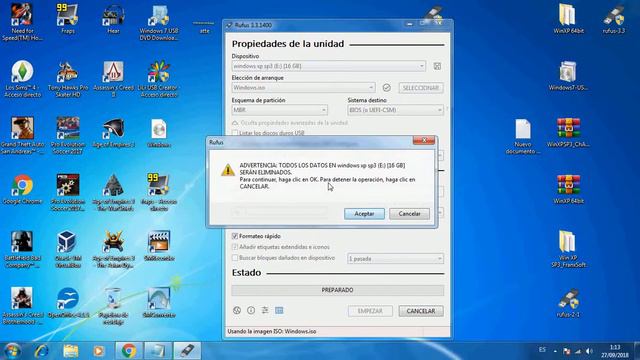This screenshot has height=360, width=640.
Task: Click the CANCELAR button at Rufus bottom
Action: click(421, 311)
